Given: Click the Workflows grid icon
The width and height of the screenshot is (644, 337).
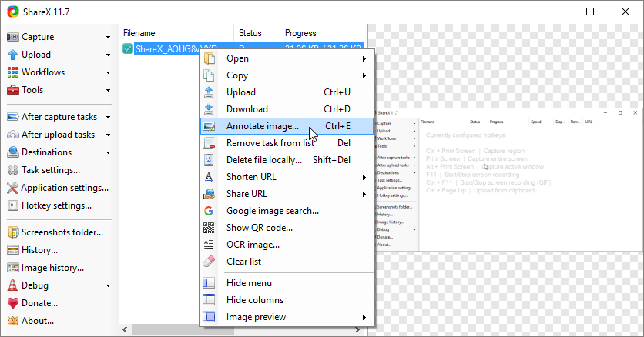Looking at the screenshot, I should coord(13,72).
